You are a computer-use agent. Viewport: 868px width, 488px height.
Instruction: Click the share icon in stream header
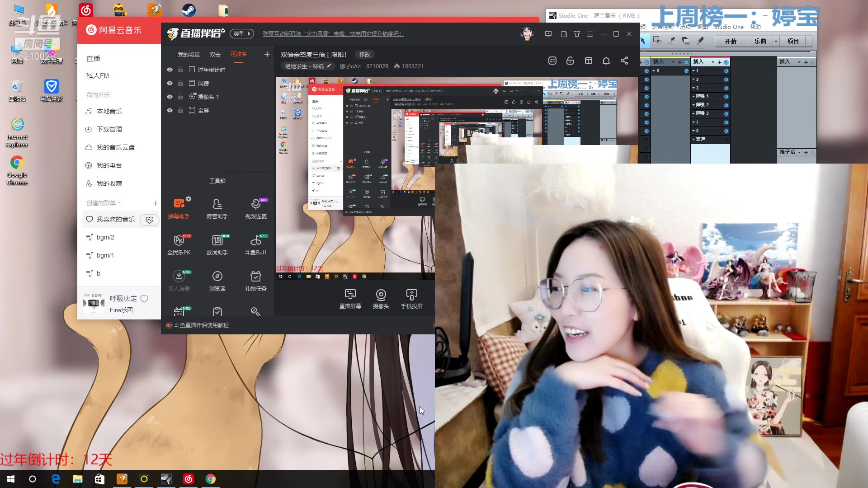tap(624, 61)
